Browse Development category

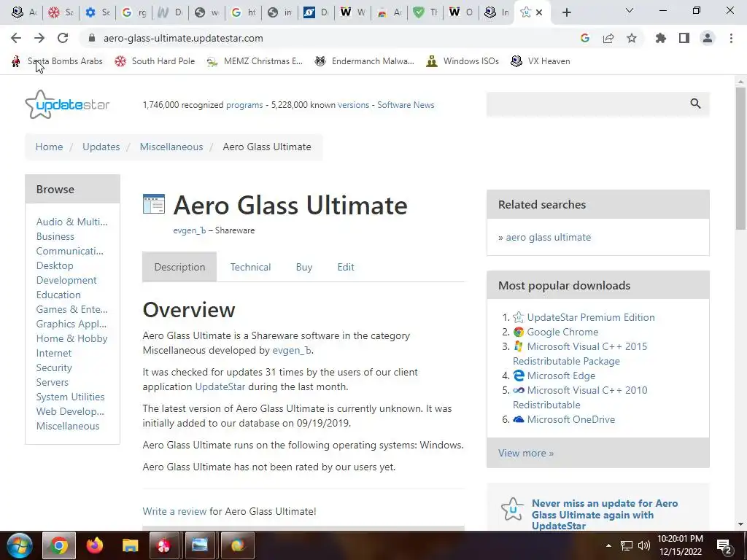click(66, 281)
